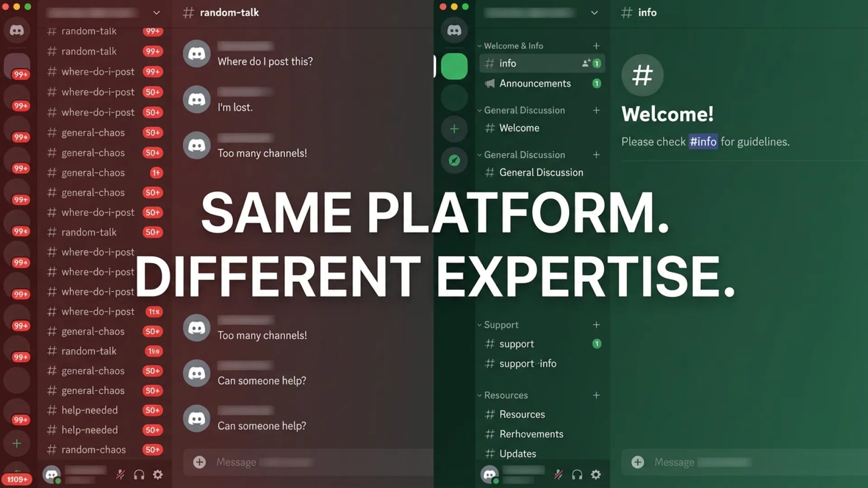Create channel in Support category plus button
Image resolution: width=868 pixels, height=488 pixels.
596,324
